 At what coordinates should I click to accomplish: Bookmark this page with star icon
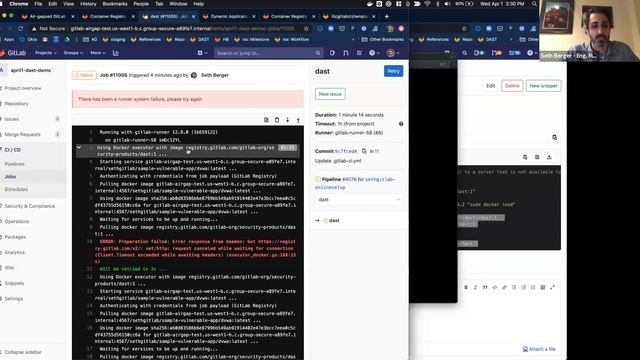[306, 29]
